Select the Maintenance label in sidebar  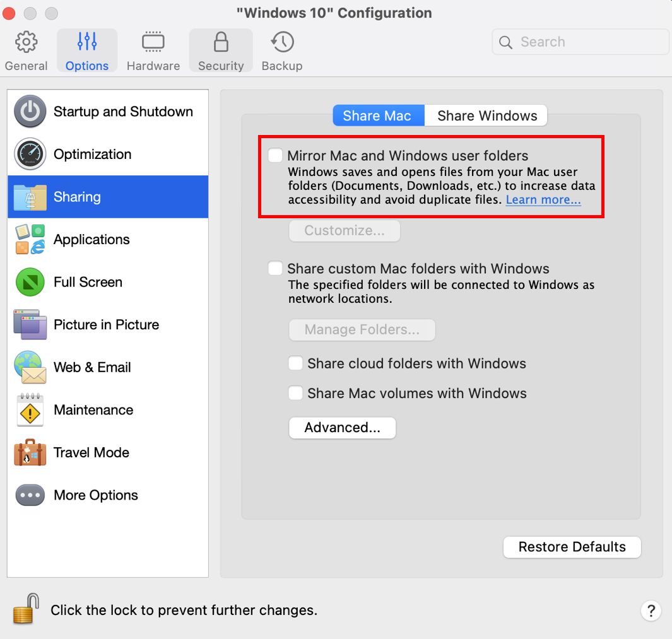(93, 410)
